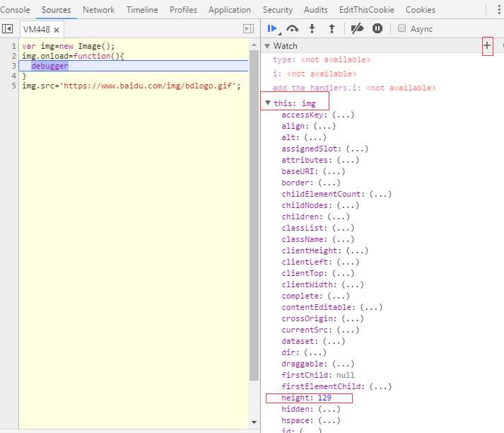Select the 'height: 129' property row
This screenshot has width=504, height=433.
[306, 398]
